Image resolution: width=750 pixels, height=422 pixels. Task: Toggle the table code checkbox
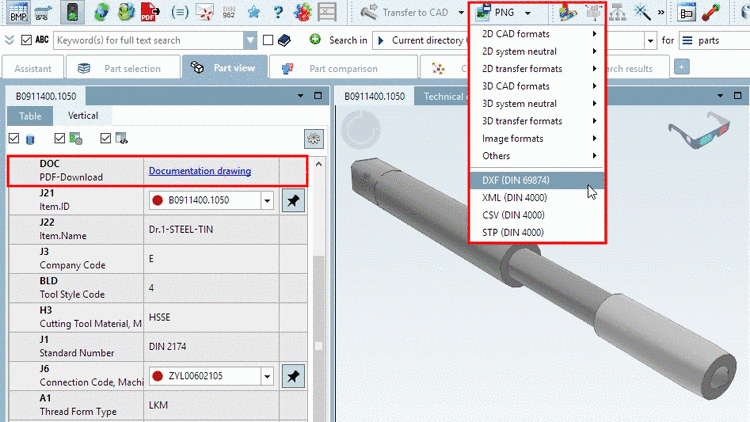(x=105, y=139)
